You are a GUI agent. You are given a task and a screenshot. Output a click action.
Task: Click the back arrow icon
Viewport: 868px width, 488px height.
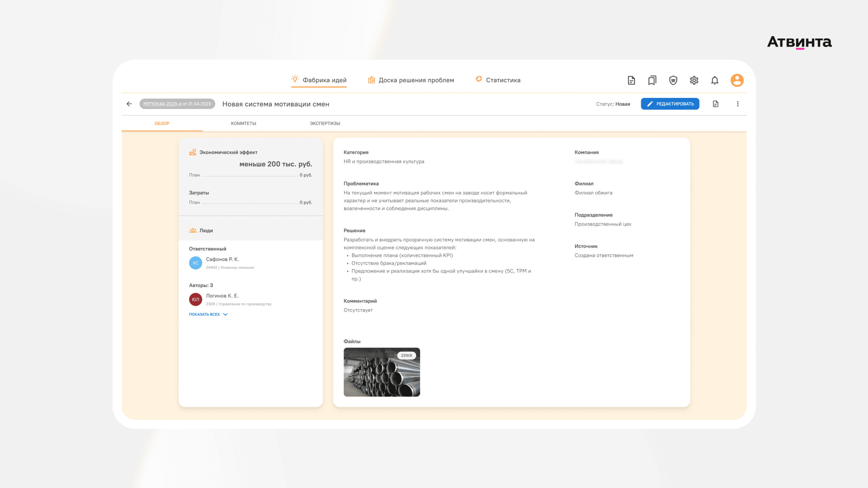(129, 104)
